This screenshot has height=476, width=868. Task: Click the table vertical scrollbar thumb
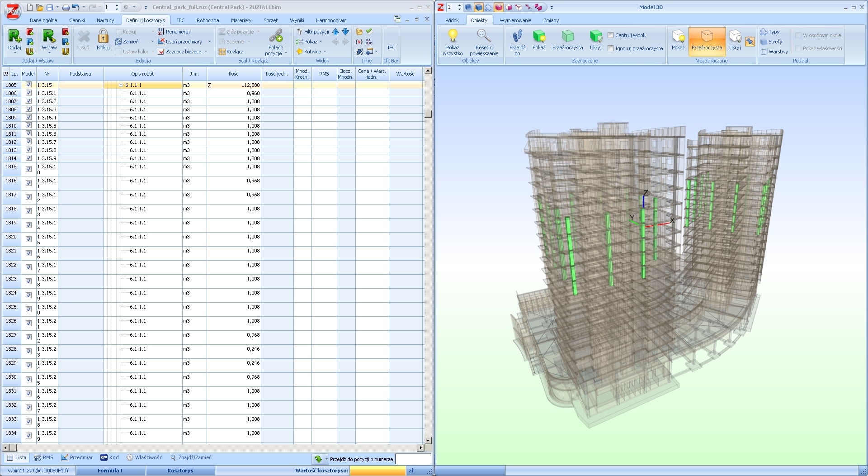tap(428, 114)
